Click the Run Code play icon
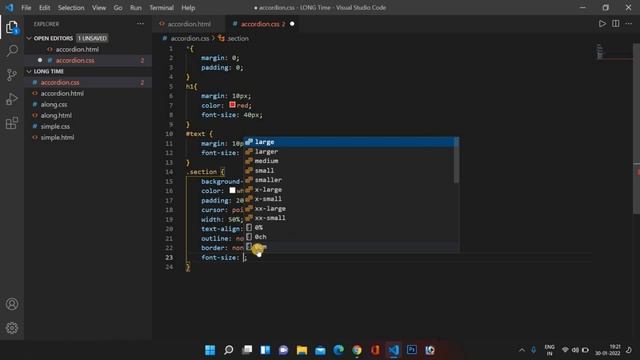This screenshot has width=640, height=360. click(x=602, y=24)
